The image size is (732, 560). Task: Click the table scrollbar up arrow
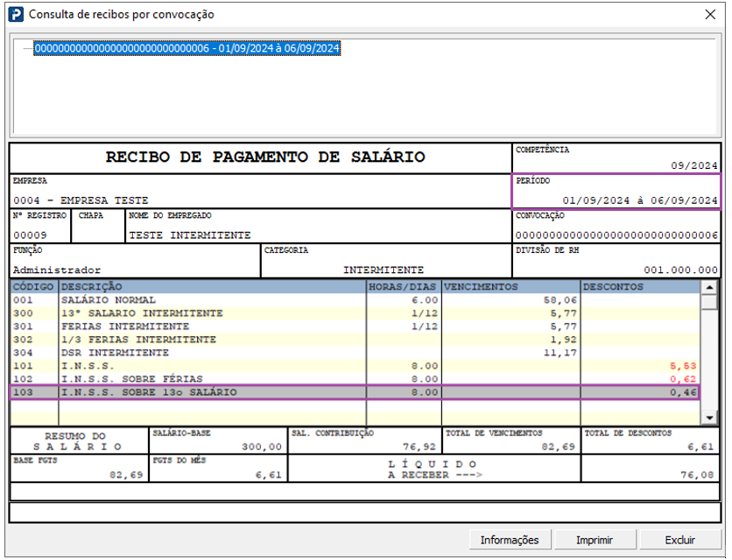pyautogui.click(x=709, y=288)
